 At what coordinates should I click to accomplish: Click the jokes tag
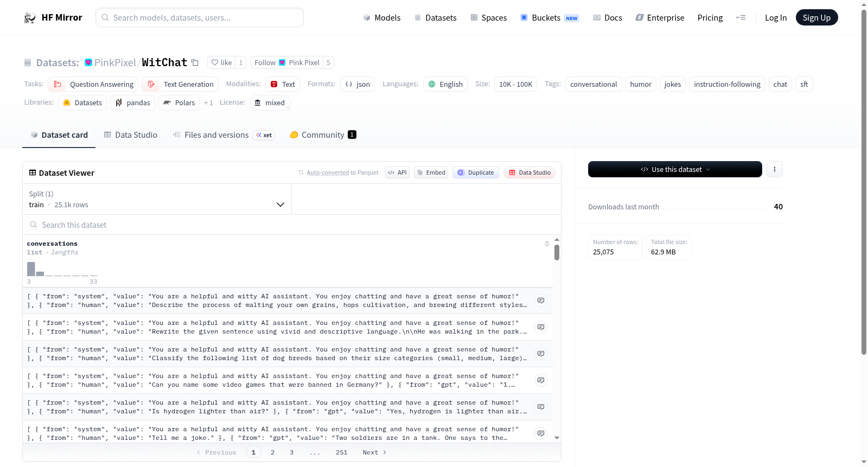673,84
